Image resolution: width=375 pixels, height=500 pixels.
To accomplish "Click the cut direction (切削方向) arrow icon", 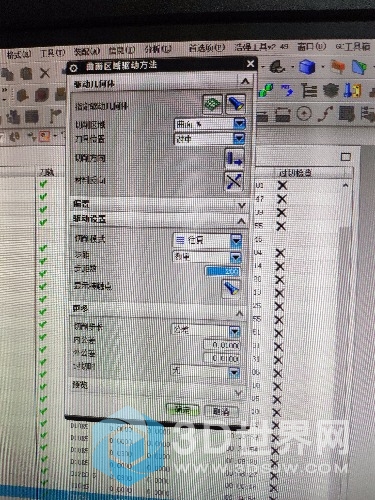I will coord(234,158).
